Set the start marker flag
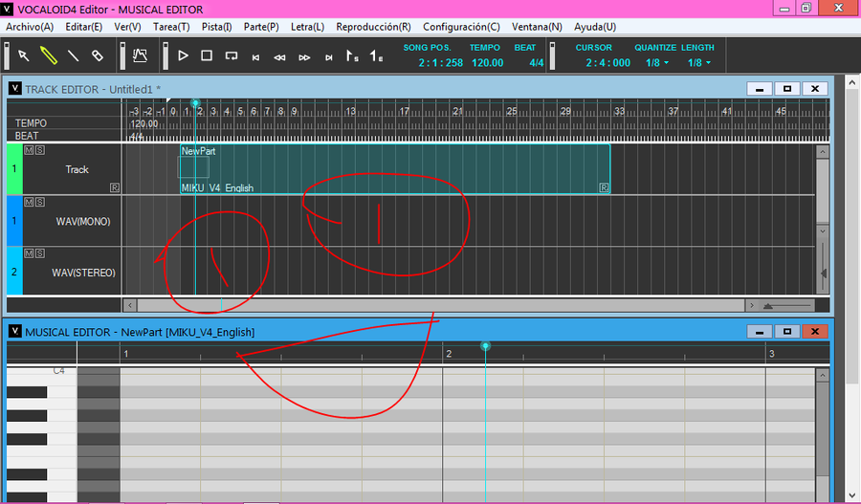The image size is (861, 504). point(352,55)
